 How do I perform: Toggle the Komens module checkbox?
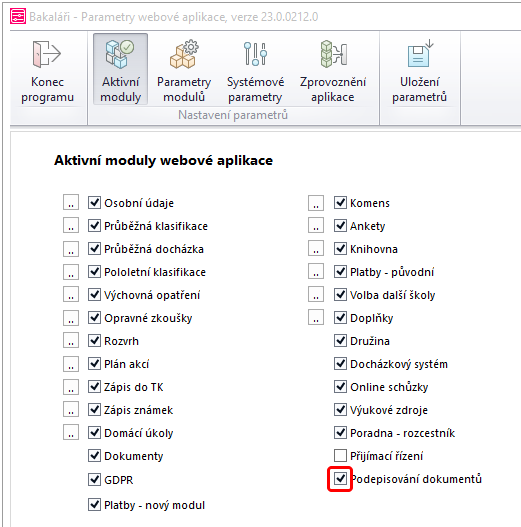(x=340, y=203)
